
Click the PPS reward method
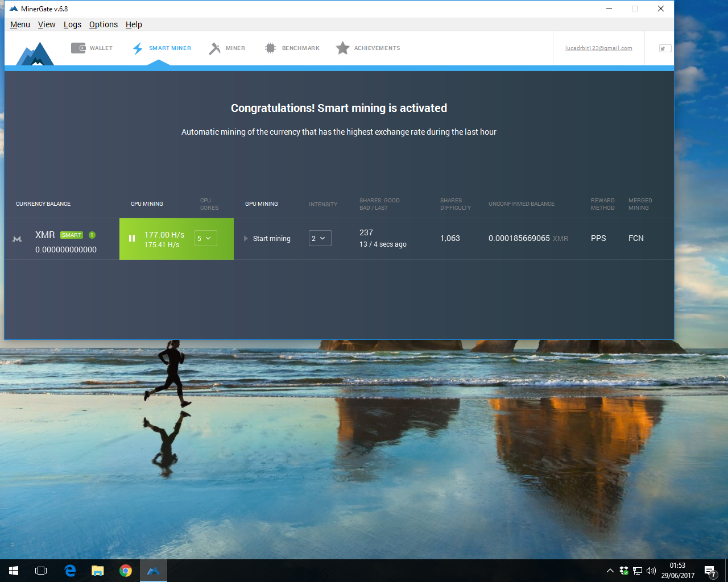tap(598, 239)
